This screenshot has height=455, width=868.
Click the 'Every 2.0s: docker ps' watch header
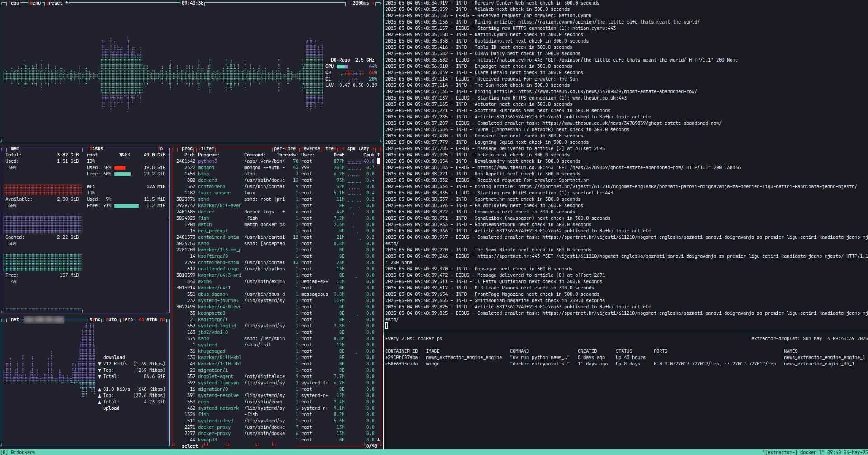pos(414,339)
